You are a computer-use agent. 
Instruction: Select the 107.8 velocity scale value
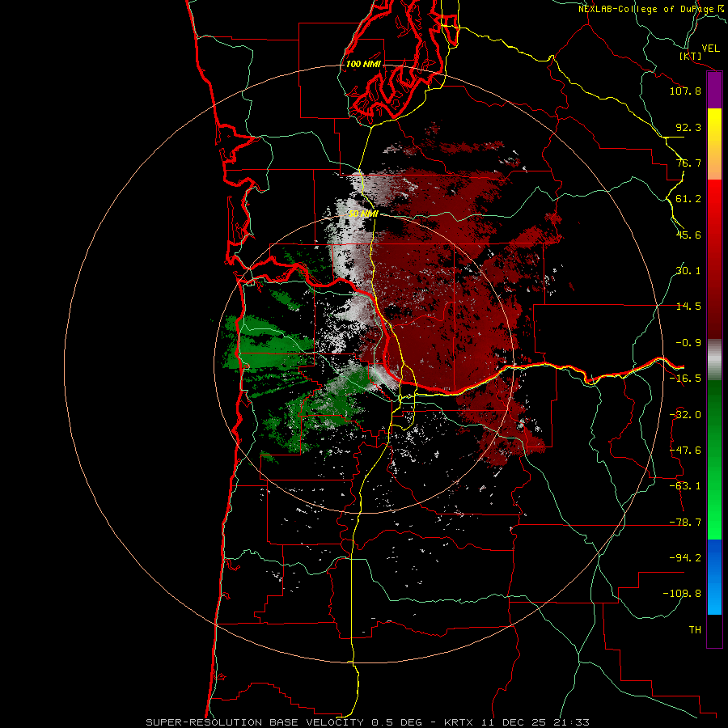(x=685, y=91)
